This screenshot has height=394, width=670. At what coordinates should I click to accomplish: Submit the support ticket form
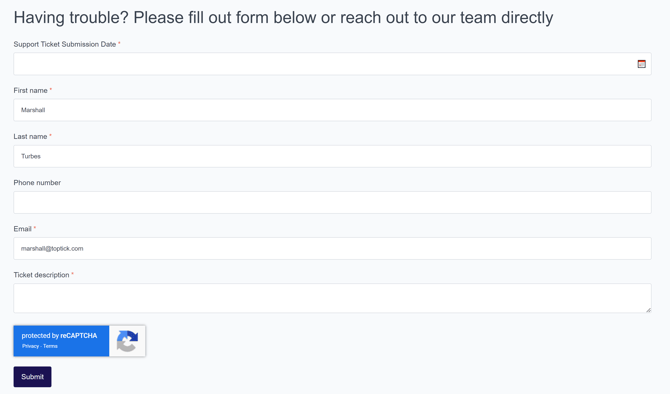point(32,377)
